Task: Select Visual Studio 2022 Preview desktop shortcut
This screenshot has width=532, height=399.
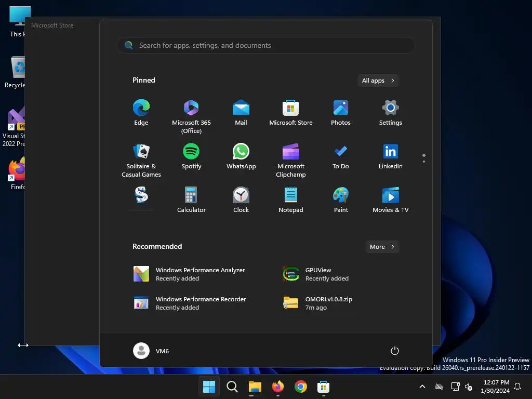Action: coord(14,126)
